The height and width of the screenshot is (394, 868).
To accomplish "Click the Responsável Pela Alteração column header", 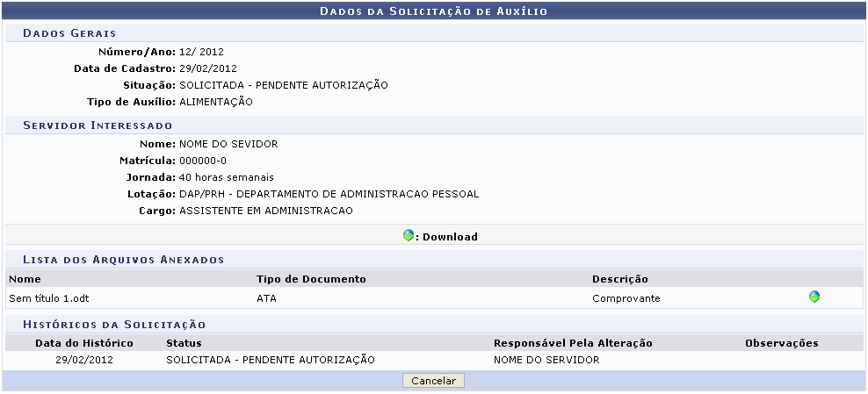I will click(x=573, y=343).
